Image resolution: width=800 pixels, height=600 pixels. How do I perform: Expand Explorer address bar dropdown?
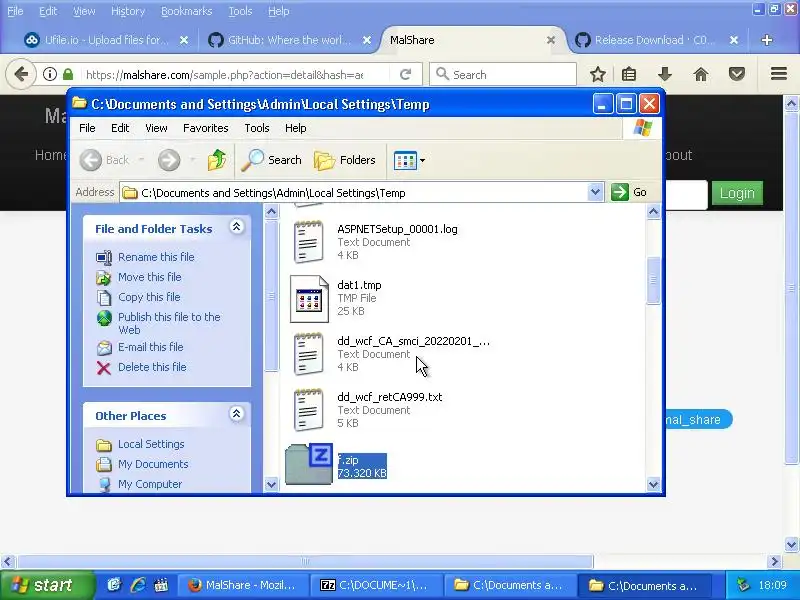tap(595, 192)
